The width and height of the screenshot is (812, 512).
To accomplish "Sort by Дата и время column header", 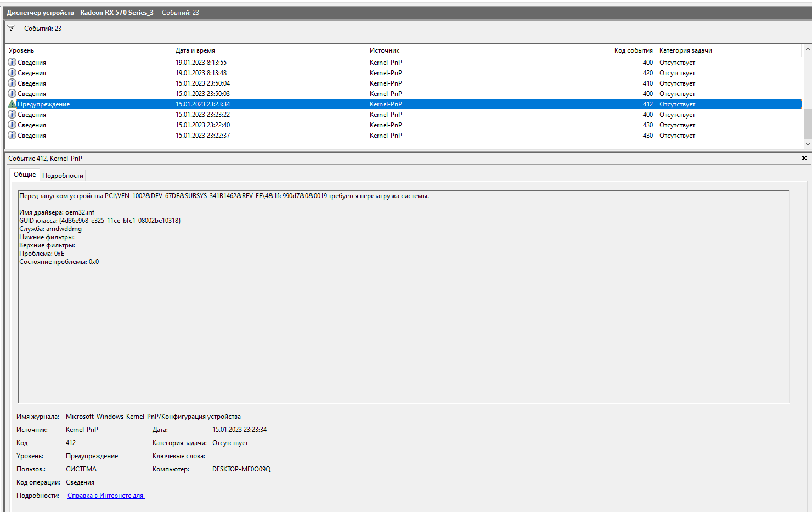I will coord(269,50).
